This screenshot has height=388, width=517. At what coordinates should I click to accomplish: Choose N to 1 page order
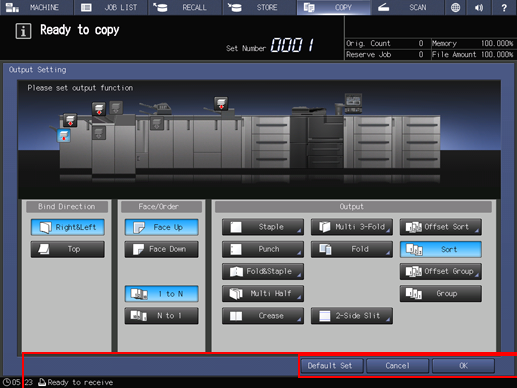pyautogui.click(x=162, y=316)
